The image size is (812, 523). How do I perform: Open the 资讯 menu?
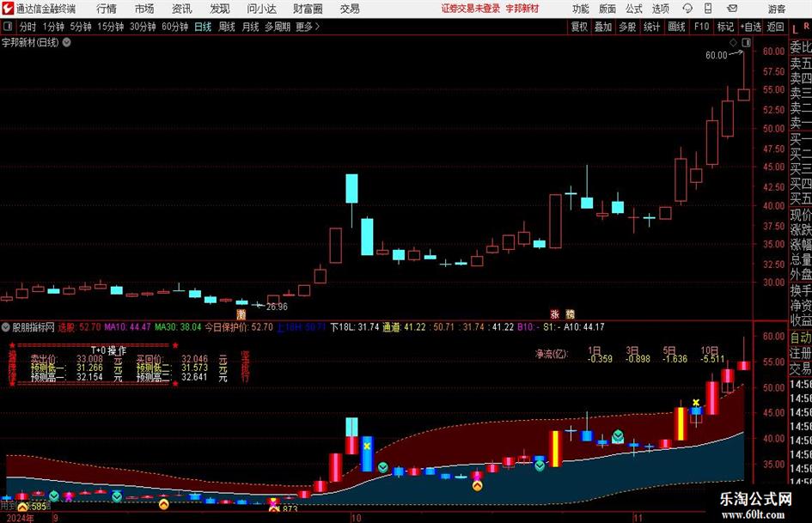182,9
